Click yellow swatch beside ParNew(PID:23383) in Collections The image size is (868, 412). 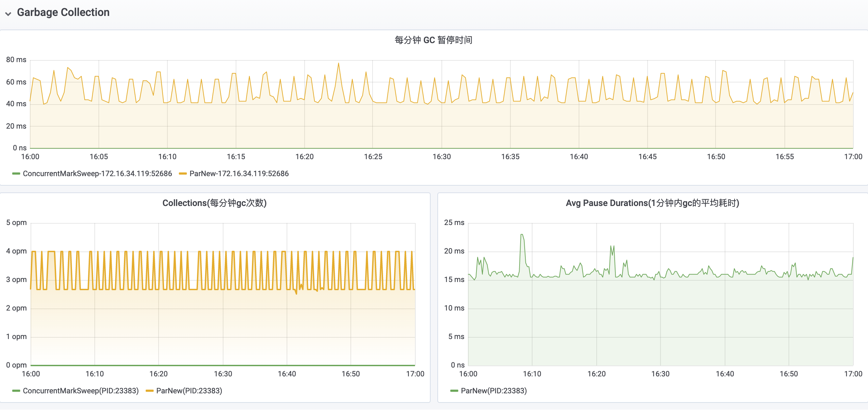(x=149, y=391)
